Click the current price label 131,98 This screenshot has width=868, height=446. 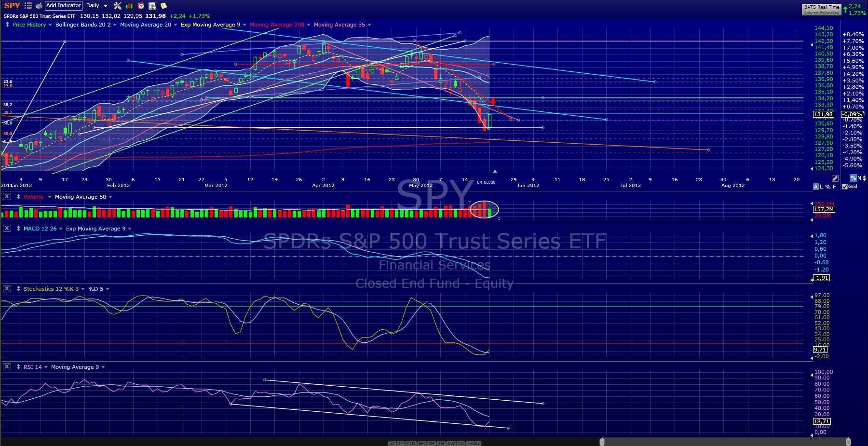click(823, 114)
